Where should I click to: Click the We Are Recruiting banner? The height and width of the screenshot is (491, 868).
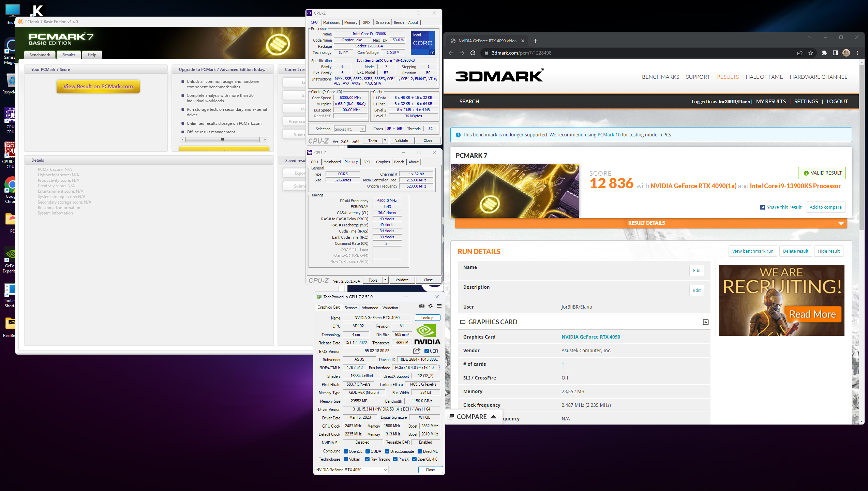[x=781, y=300]
